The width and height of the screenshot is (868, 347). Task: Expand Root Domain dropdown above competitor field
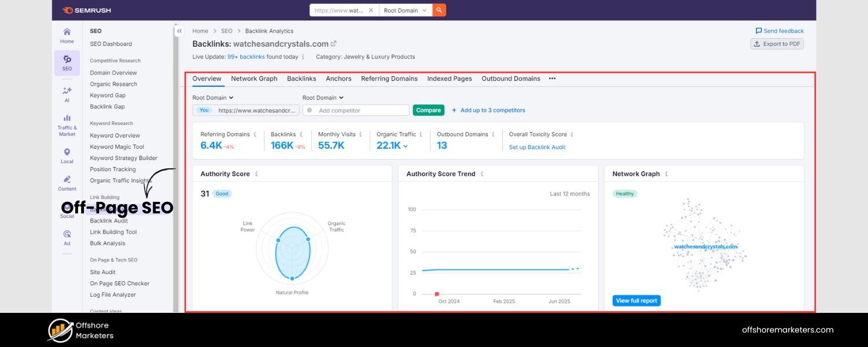[323, 98]
